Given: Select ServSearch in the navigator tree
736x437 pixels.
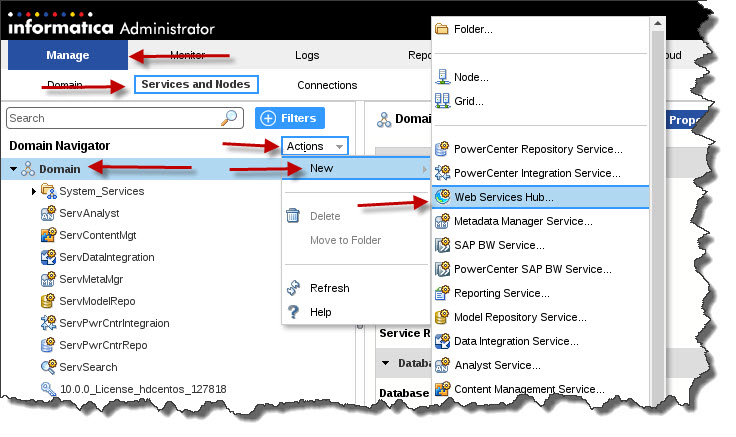Looking at the screenshot, I should (88, 367).
